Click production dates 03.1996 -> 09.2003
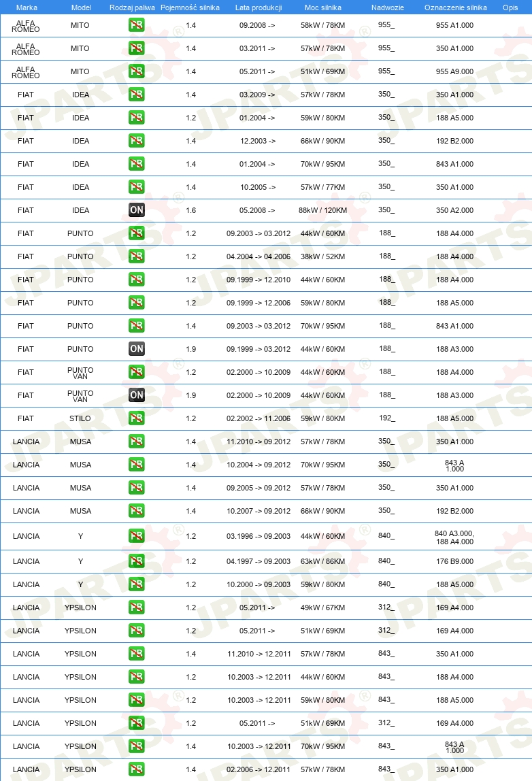The height and width of the screenshot is (781, 532). [x=259, y=536]
